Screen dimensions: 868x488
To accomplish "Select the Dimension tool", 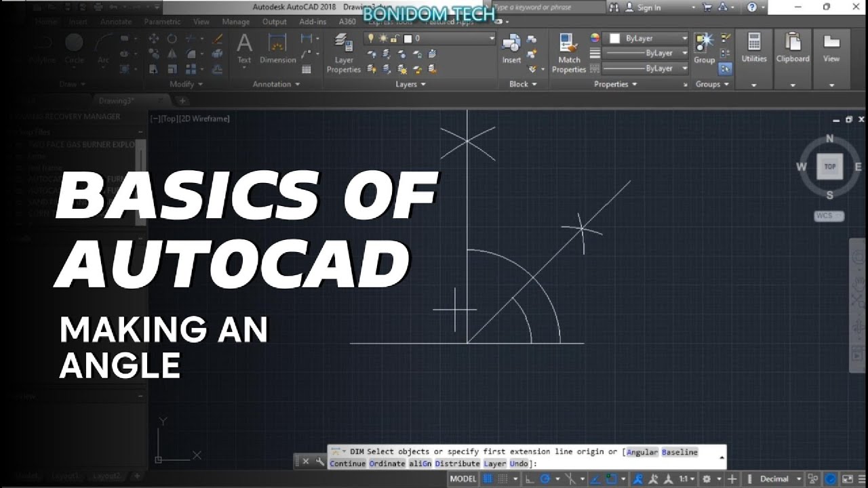I will click(x=277, y=49).
